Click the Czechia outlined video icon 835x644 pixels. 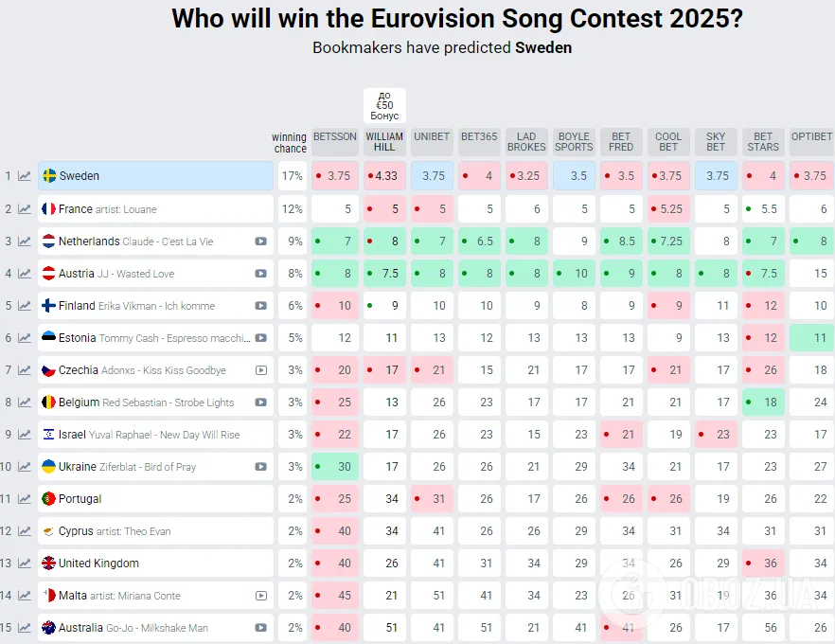(261, 370)
